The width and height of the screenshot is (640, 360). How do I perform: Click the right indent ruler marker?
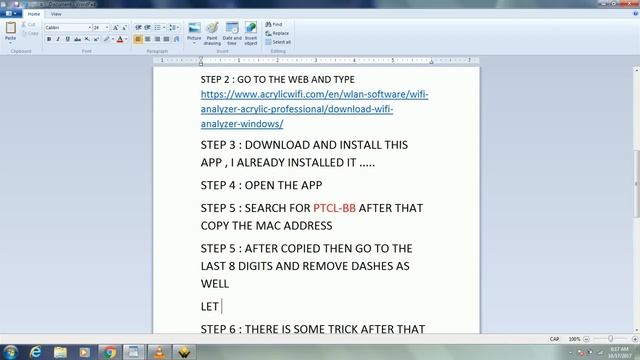(x=431, y=62)
